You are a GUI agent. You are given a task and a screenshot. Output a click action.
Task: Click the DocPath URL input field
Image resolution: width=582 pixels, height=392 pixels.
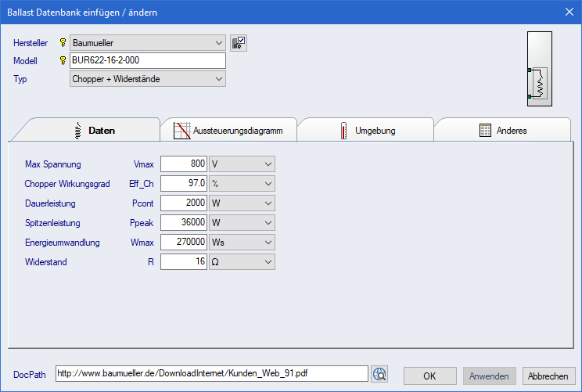coord(210,374)
